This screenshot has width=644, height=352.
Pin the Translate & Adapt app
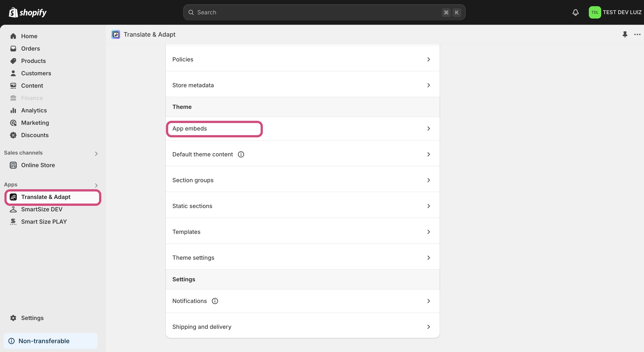pos(625,34)
